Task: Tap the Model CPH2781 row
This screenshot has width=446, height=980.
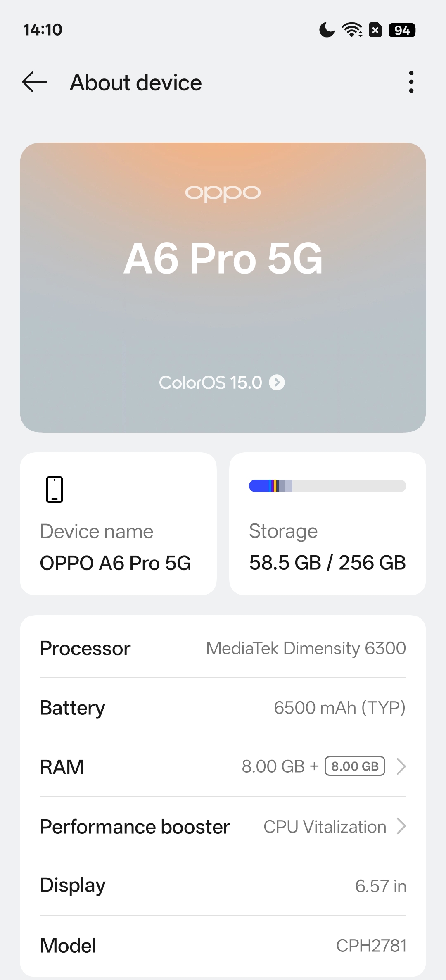Action: tap(223, 945)
